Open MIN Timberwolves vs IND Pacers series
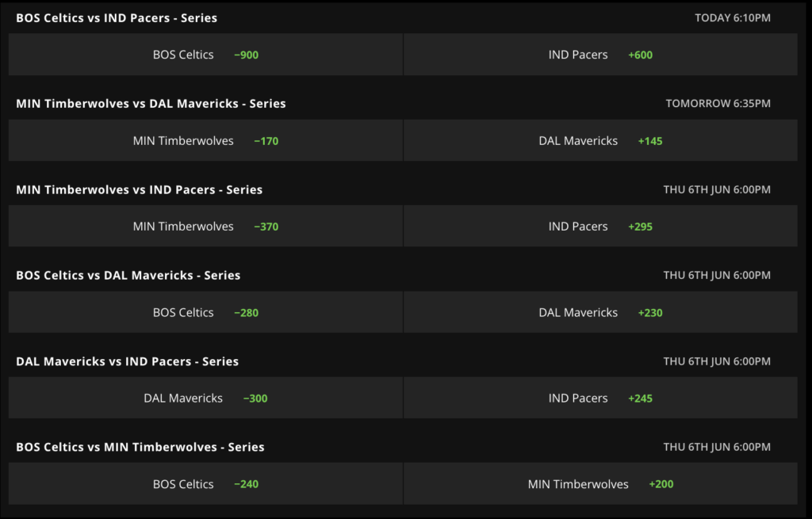Screen dimensions: 812x519 pos(140,189)
